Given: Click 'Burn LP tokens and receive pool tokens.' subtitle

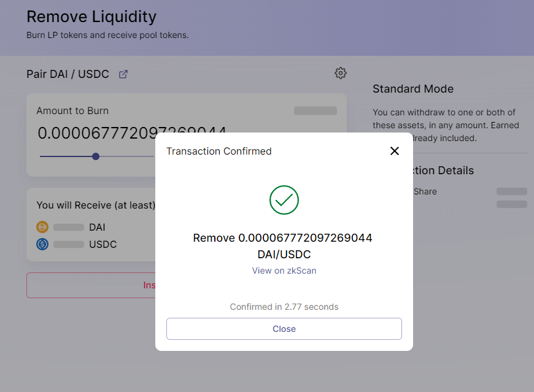Looking at the screenshot, I should (x=107, y=36).
